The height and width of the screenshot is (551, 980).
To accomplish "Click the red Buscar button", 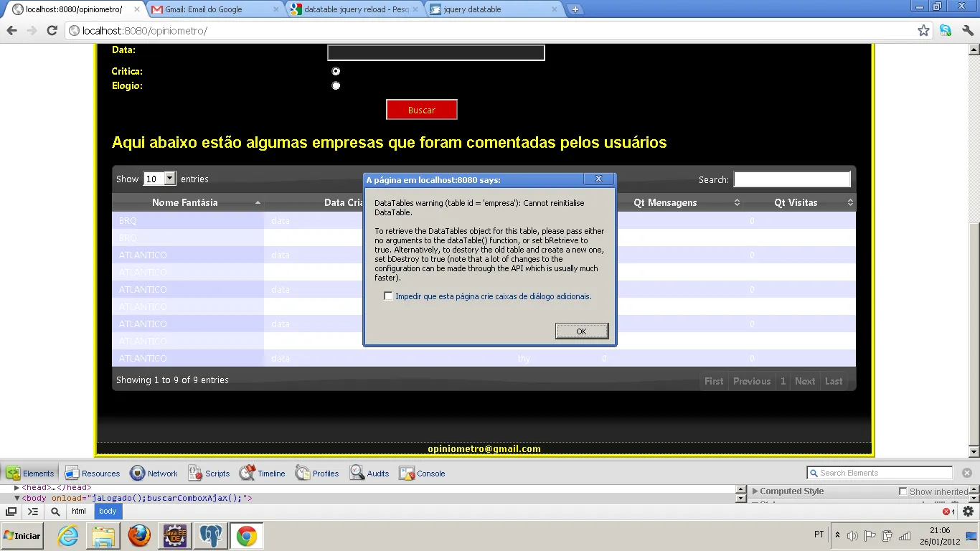I will [422, 110].
